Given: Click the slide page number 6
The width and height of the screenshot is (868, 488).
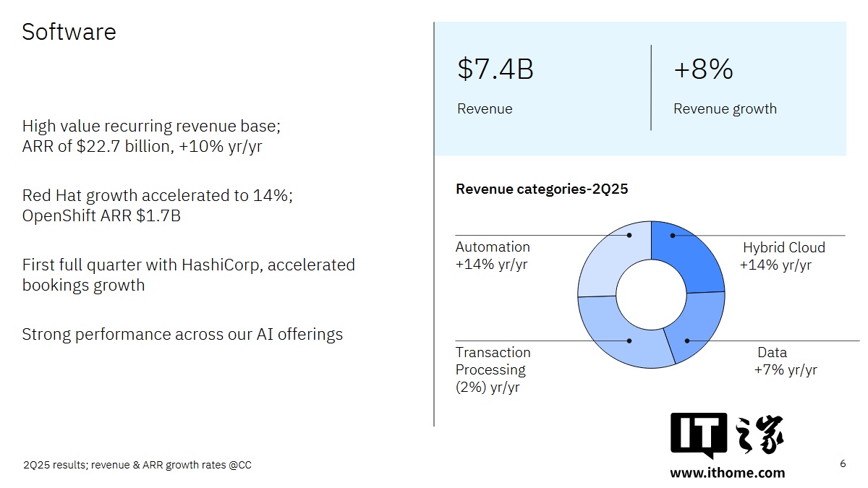Looking at the screenshot, I should click(843, 463).
